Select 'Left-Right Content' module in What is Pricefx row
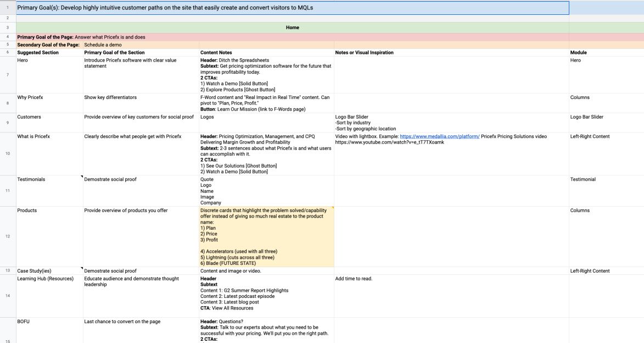644x343 pixels. tap(606, 154)
